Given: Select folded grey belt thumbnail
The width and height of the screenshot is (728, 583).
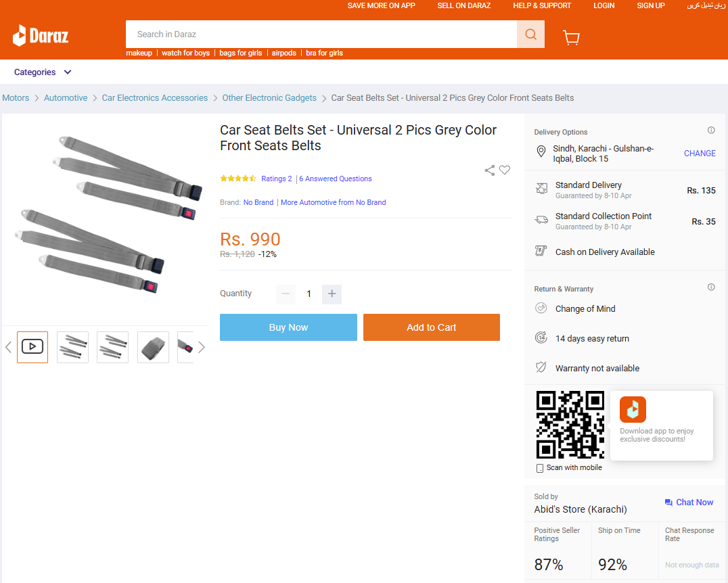Looking at the screenshot, I should point(153,347).
